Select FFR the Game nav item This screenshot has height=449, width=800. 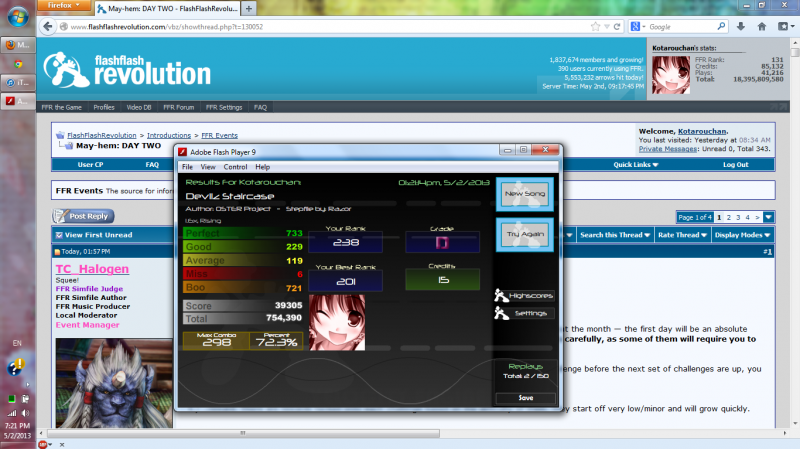[62, 107]
